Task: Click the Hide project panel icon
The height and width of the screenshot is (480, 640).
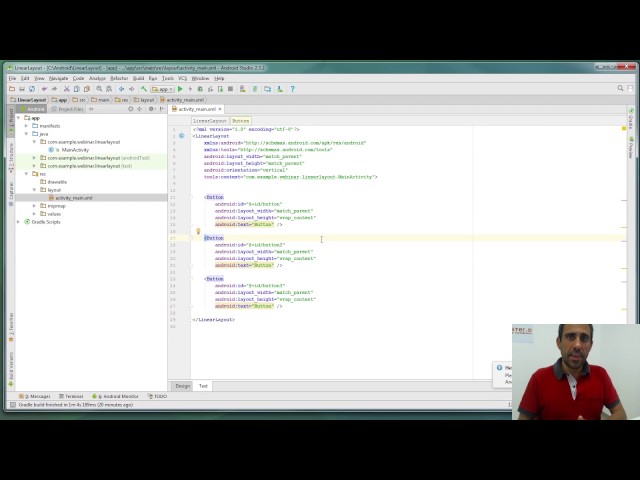Action: pos(162,109)
